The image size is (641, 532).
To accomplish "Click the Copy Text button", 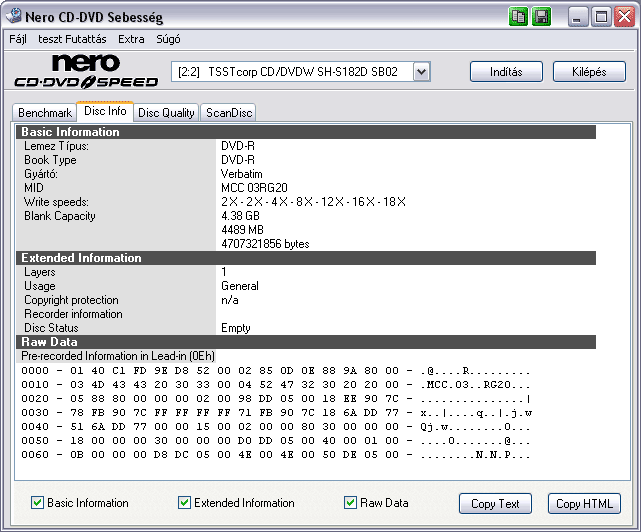I will 495,503.
